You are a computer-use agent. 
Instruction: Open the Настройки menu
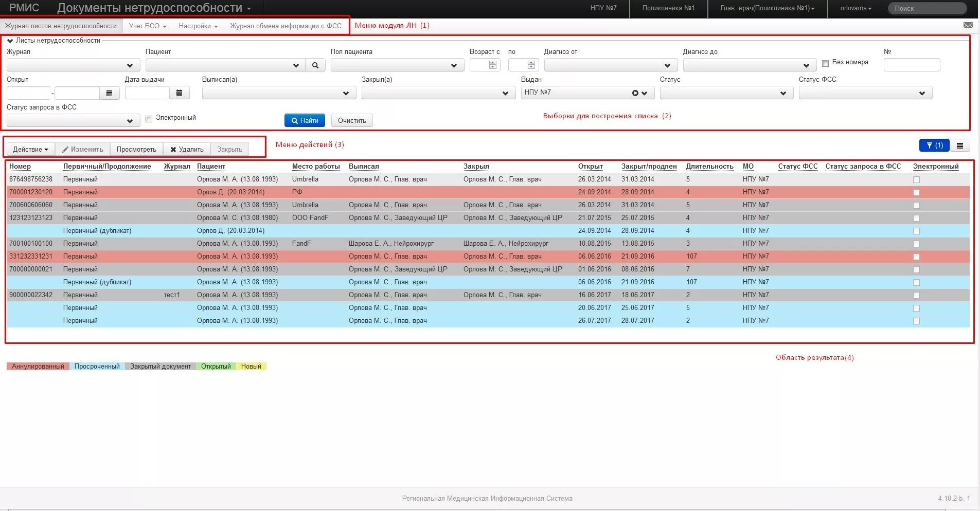tap(198, 26)
